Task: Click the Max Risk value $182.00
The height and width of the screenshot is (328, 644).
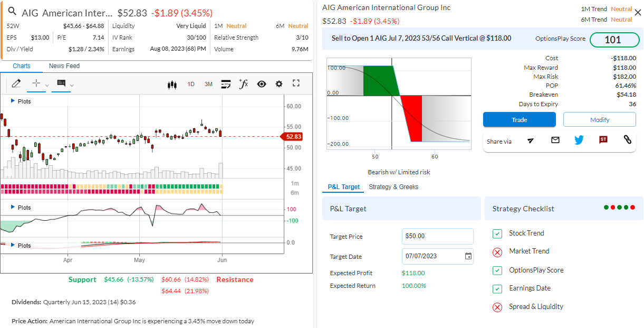Action: [x=623, y=77]
